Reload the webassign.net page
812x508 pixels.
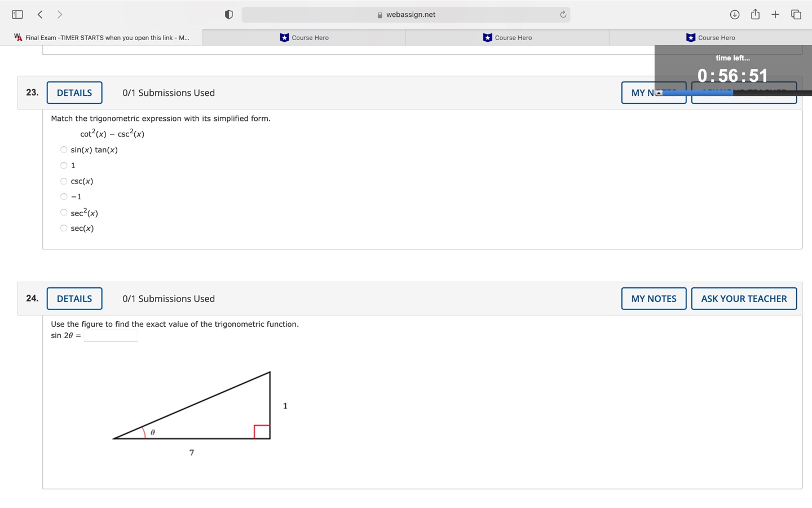(x=563, y=14)
